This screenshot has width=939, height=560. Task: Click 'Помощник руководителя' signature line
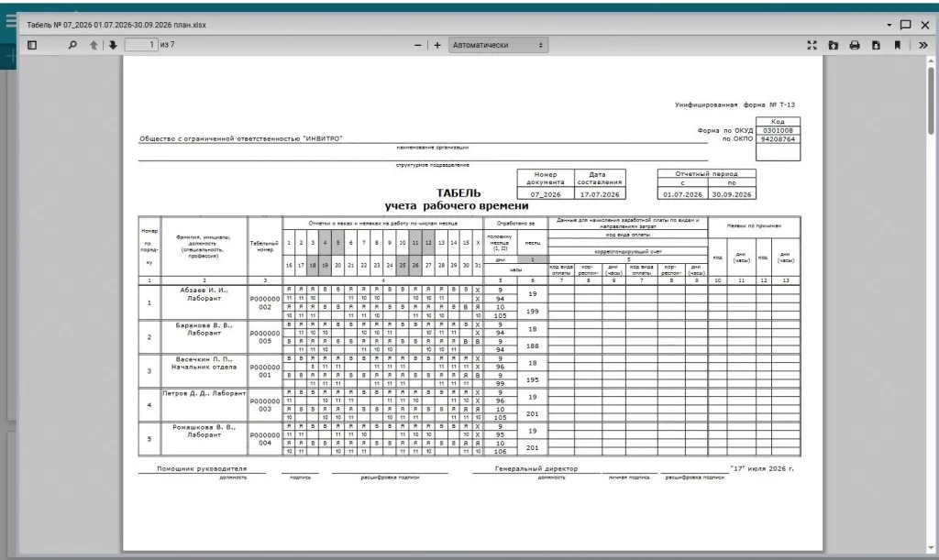202,468
